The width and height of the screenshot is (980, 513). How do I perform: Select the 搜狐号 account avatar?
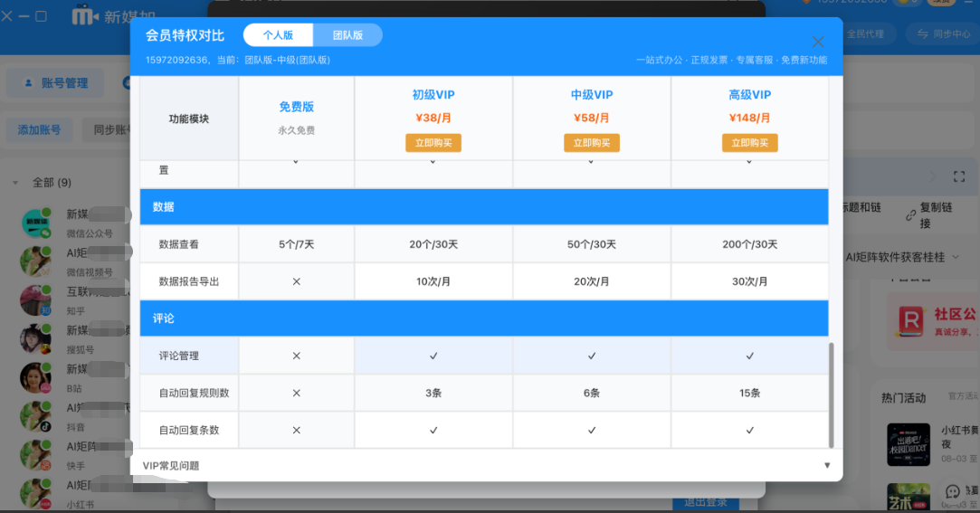(x=35, y=338)
